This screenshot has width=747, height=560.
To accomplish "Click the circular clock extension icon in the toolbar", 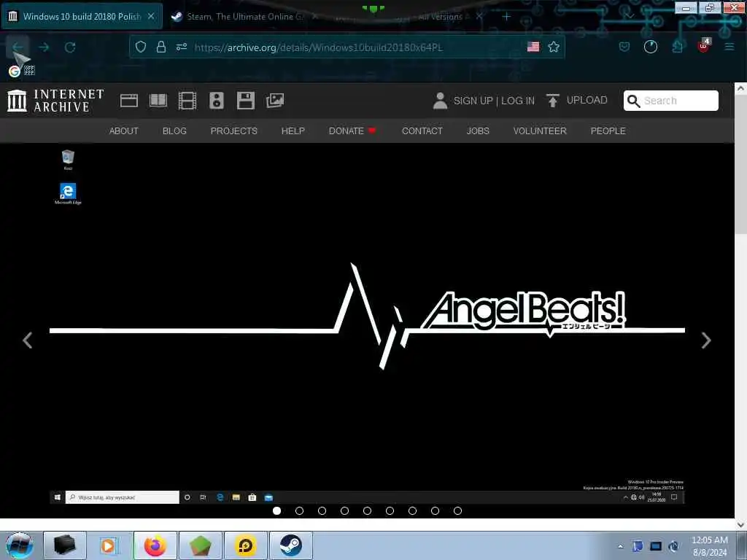I will pos(650,47).
